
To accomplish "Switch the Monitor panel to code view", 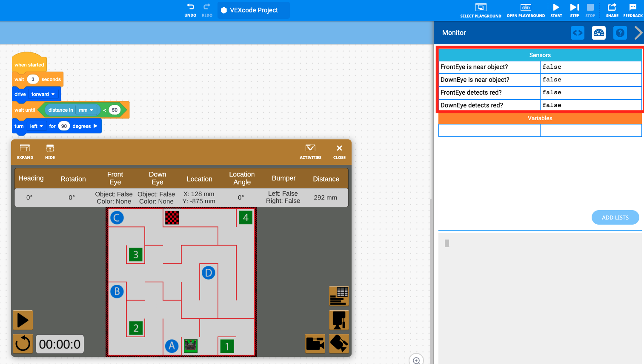I will (x=577, y=32).
